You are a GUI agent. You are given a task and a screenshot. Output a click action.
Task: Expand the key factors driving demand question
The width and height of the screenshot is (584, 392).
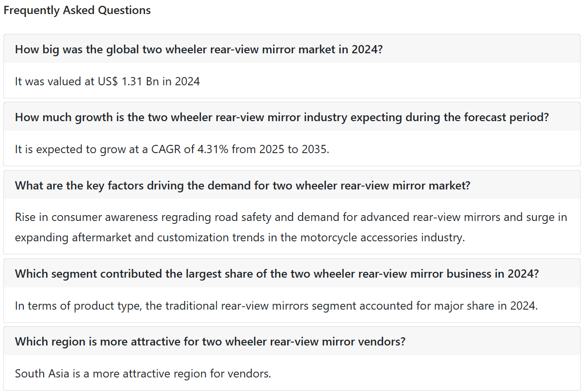click(292, 185)
